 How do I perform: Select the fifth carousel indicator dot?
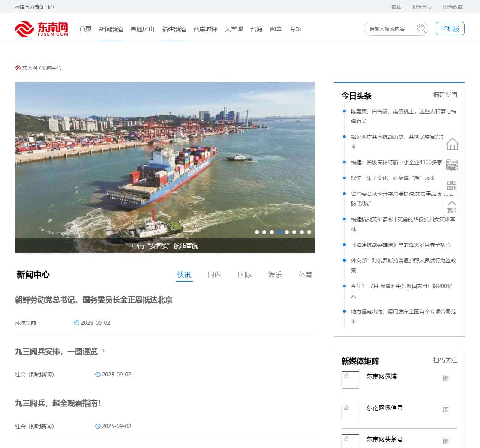click(287, 232)
